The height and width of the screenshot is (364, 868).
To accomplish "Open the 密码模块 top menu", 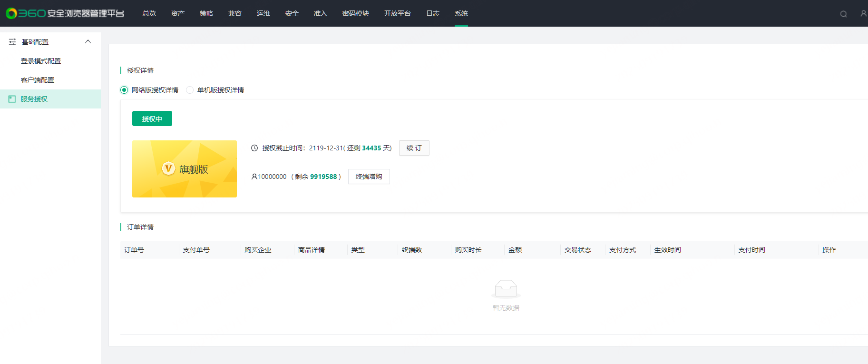I will coord(355,13).
